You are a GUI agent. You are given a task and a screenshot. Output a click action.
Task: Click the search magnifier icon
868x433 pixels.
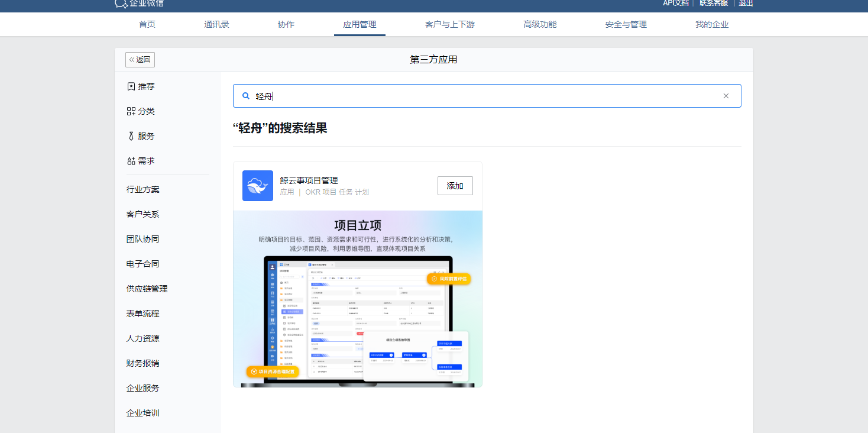tap(246, 96)
